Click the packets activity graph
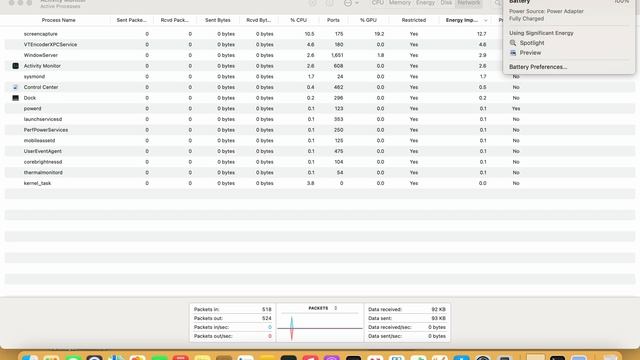The width and height of the screenshot is (640, 360). tap(320, 328)
